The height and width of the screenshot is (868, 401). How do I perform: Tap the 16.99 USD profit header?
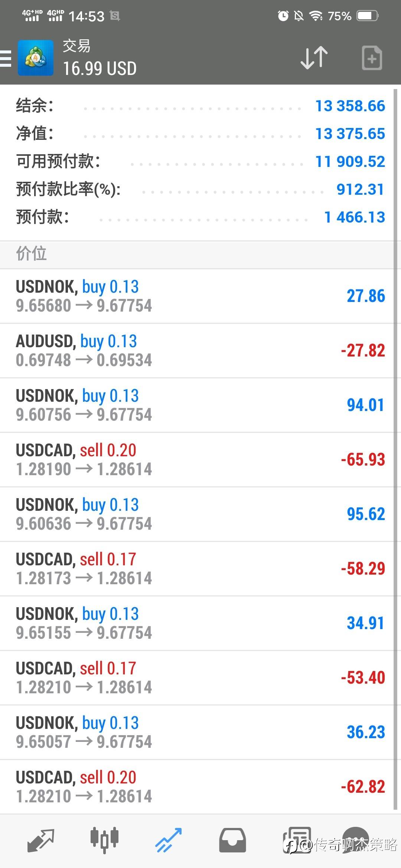(100, 69)
